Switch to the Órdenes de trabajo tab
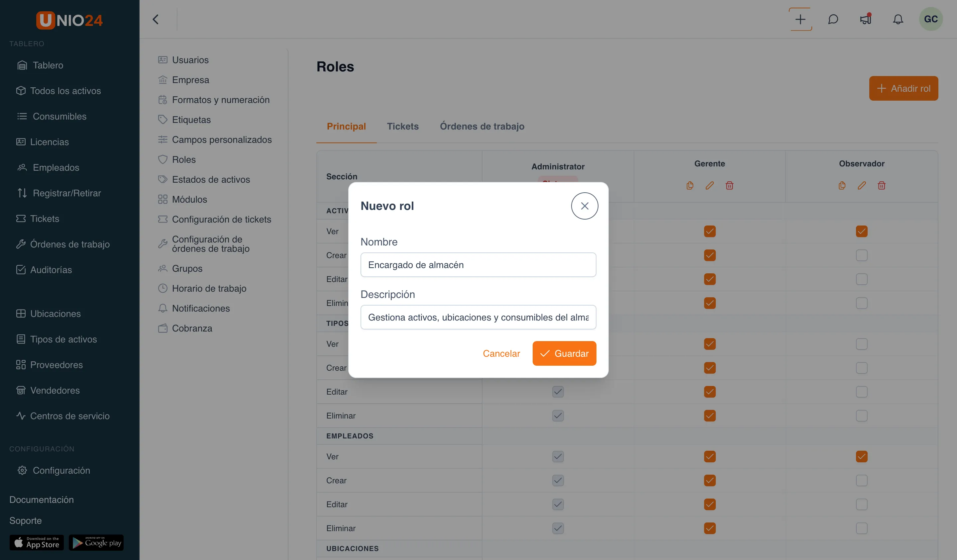Image resolution: width=957 pixels, height=560 pixels. [x=482, y=127]
